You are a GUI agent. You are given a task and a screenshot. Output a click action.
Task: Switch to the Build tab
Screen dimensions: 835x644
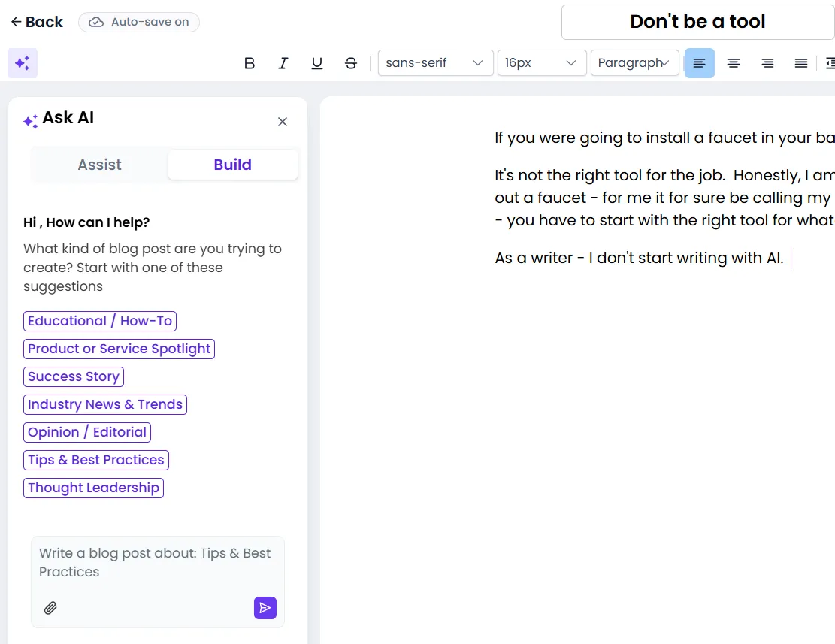click(233, 165)
